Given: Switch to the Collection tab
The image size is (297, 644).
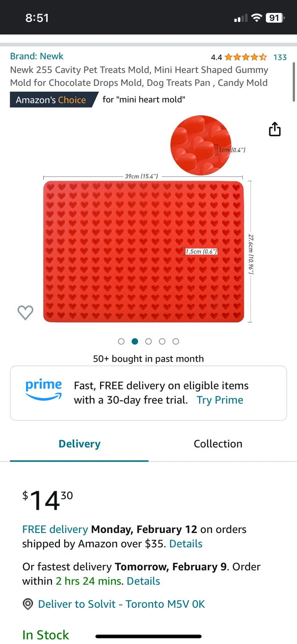Looking at the screenshot, I should [x=218, y=444].
